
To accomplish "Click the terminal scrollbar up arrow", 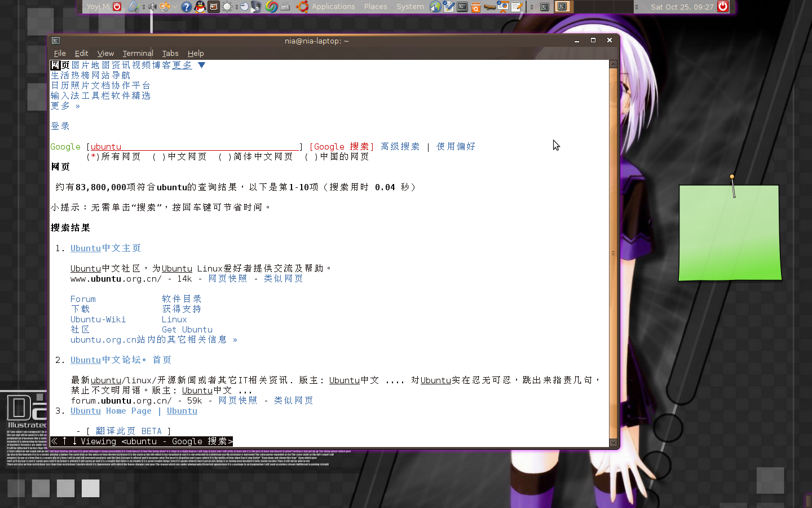I will tap(614, 64).
